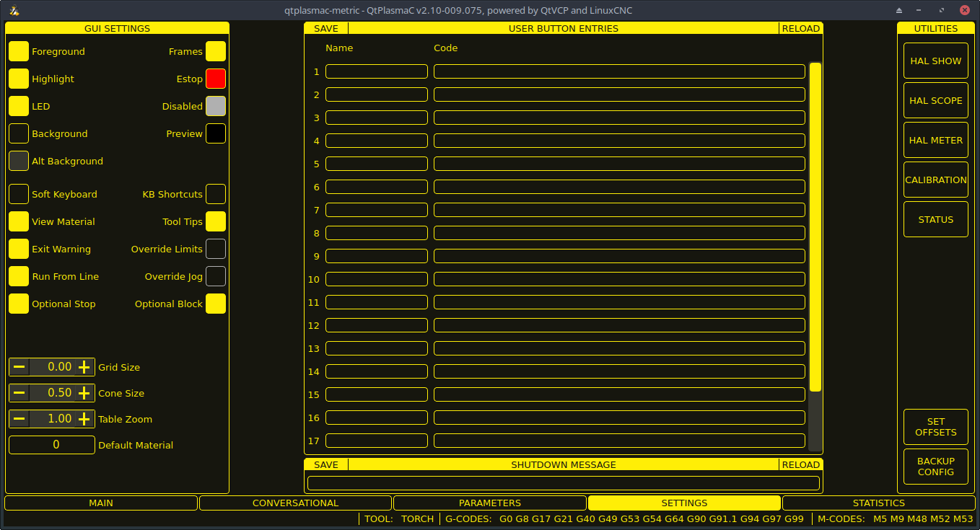The height and width of the screenshot is (530, 980).
Task: Switch to the CONVERSATIONAL tab
Action: pyautogui.click(x=296, y=503)
